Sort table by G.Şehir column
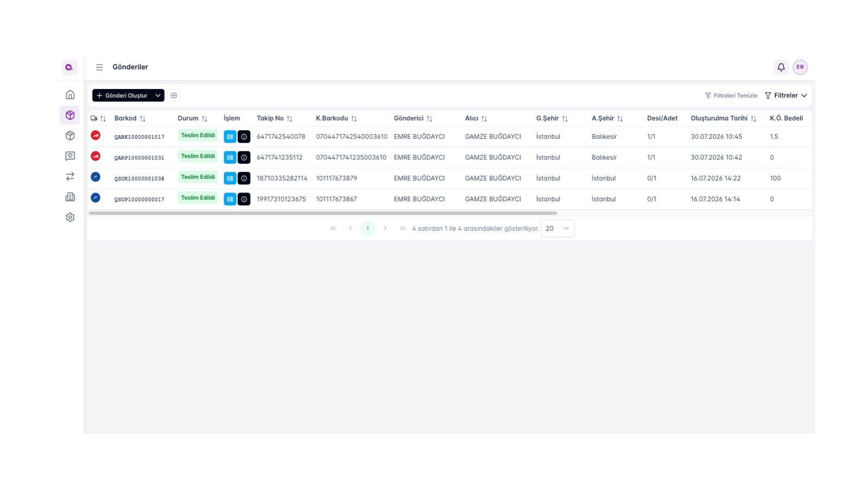The width and height of the screenshot is (868, 488). [x=565, y=119]
